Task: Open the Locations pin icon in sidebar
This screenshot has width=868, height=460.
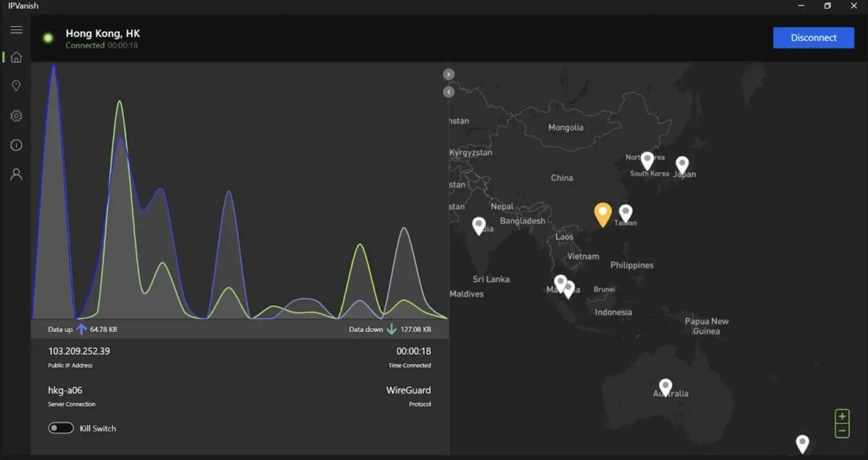Action: pos(16,86)
